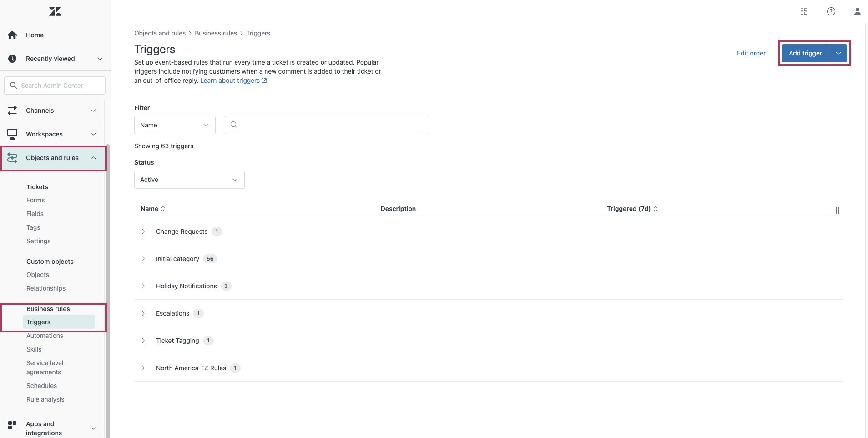
Task: Open the user profile icon
Action: [858, 11]
